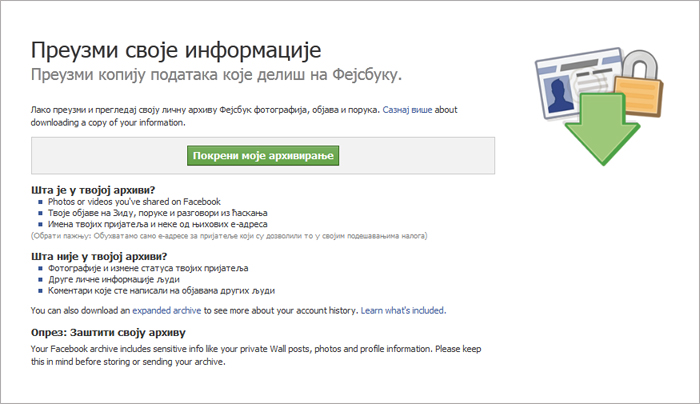Click the download information illustration with padlock
This screenshot has height=404, width=700.
tap(599, 106)
